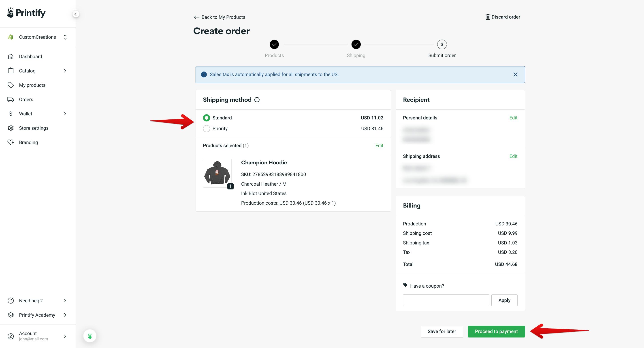Open the floating Printify assistant button
Screen dimensions: 644x348
click(90, 336)
